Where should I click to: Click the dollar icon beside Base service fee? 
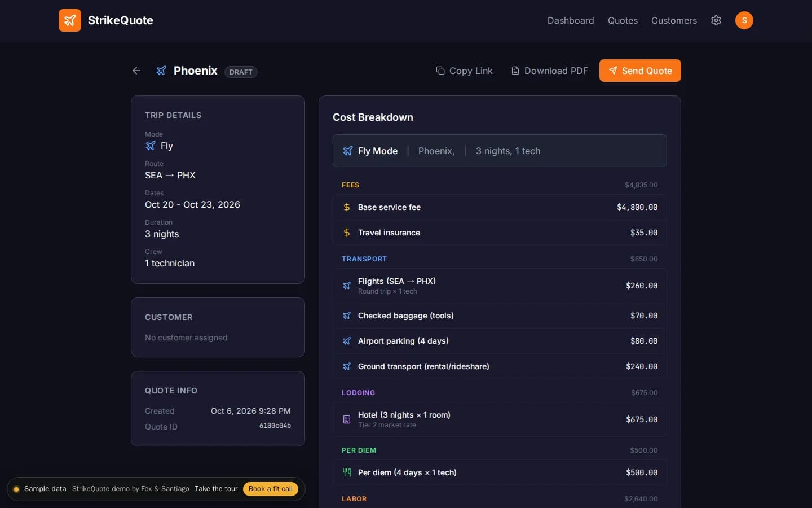[x=347, y=207]
